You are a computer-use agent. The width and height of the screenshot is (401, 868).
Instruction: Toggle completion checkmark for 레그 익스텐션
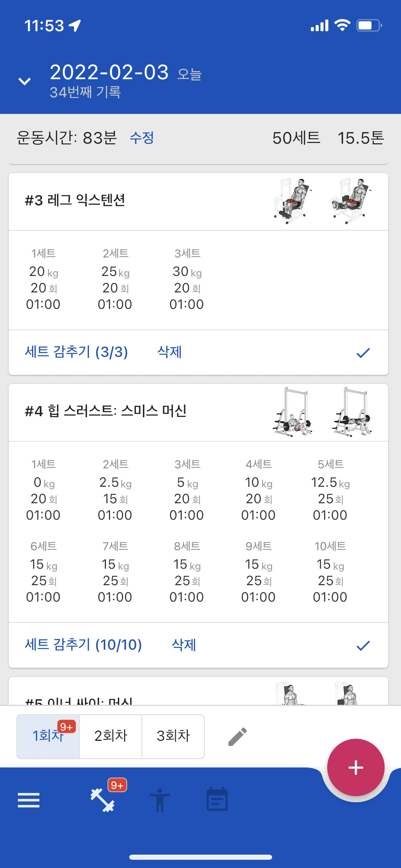[x=363, y=353]
